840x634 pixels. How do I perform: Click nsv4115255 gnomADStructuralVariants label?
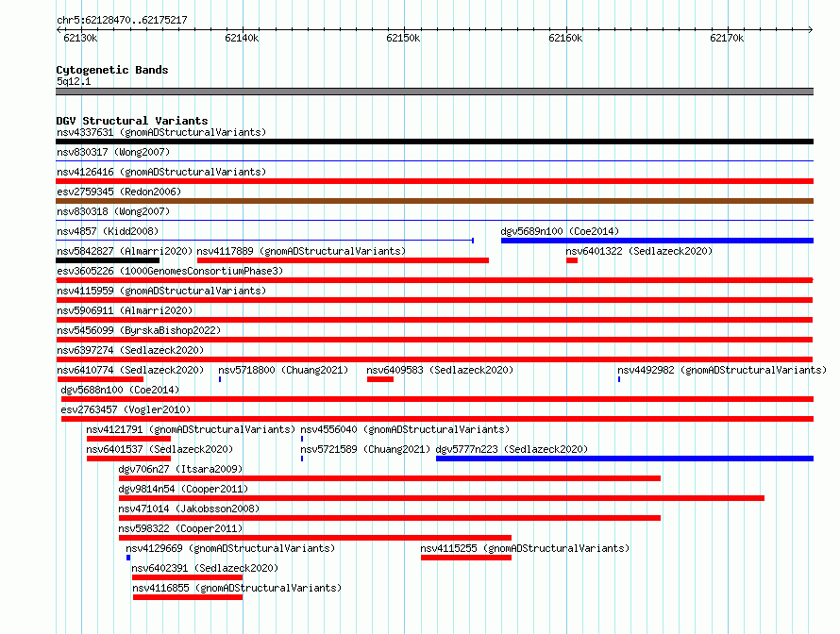click(x=525, y=548)
